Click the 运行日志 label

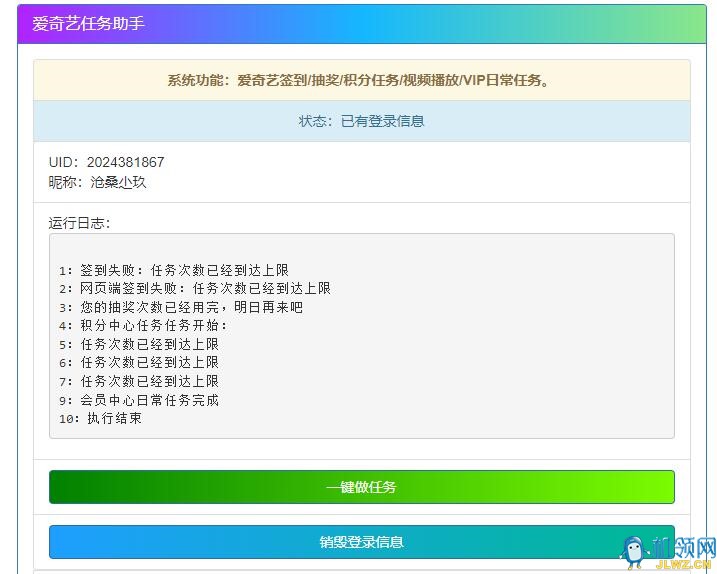tap(80, 223)
